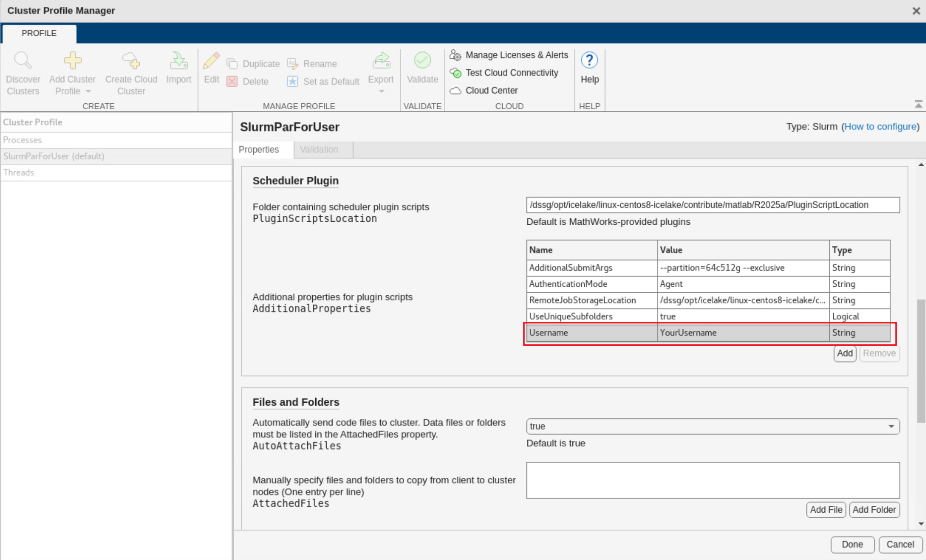Click the Logical type cell
Screen dimensions: 926x560
point(860,316)
